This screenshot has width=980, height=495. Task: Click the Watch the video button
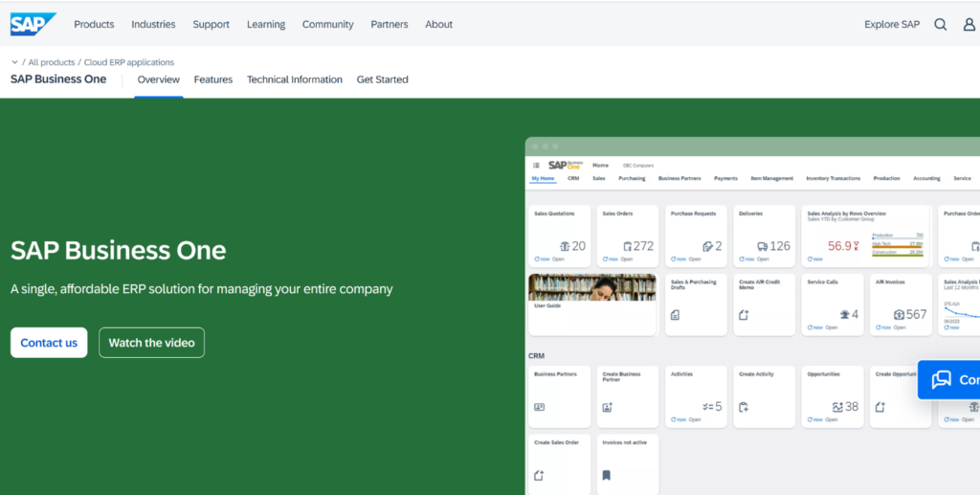pos(151,343)
